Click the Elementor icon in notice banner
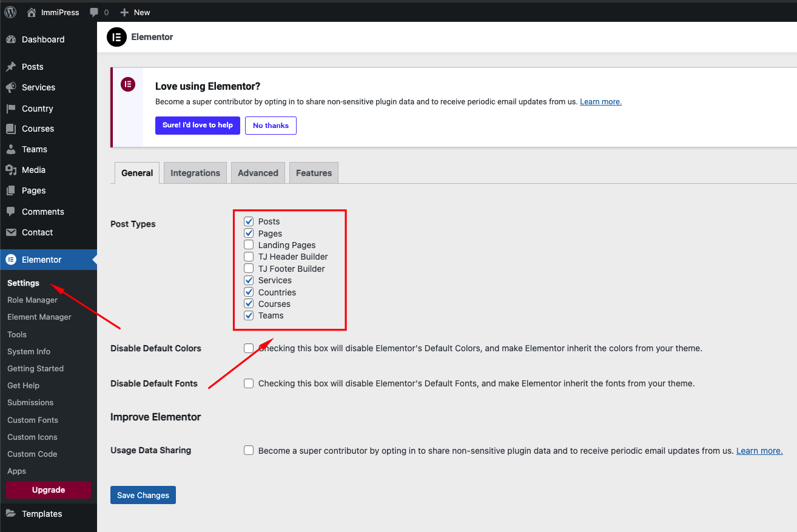The height and width of the screenshot is (532, 797). 128,84
